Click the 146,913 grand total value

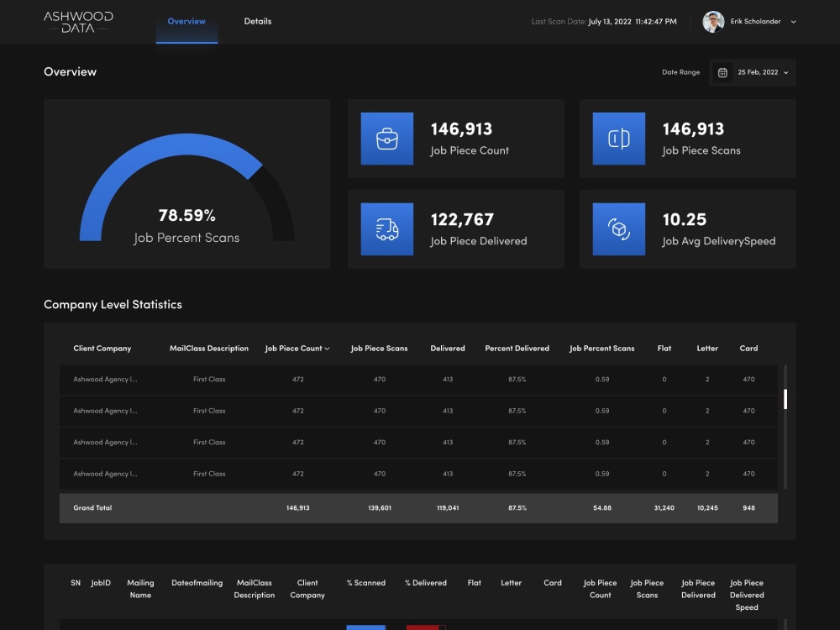click(298, 508)
